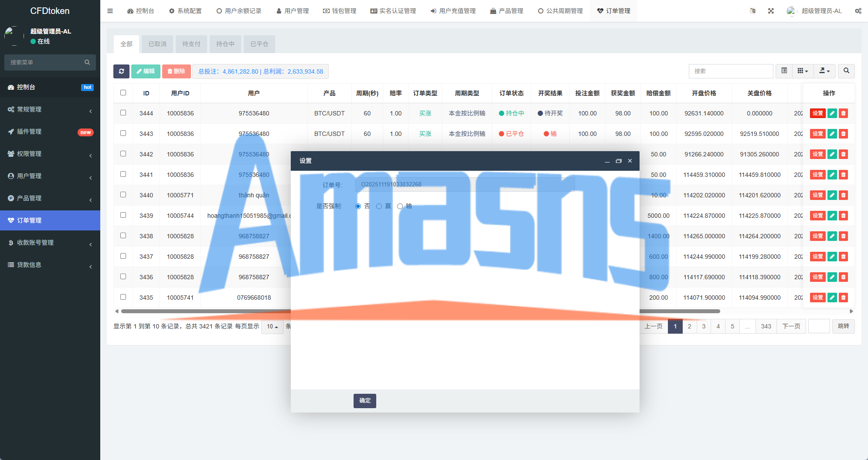Expand the 收款账号管理 sidebar menu
Image resolution: width=868 pixels, height=460 pixels.
pyautogui.click(x=50, y=243)
